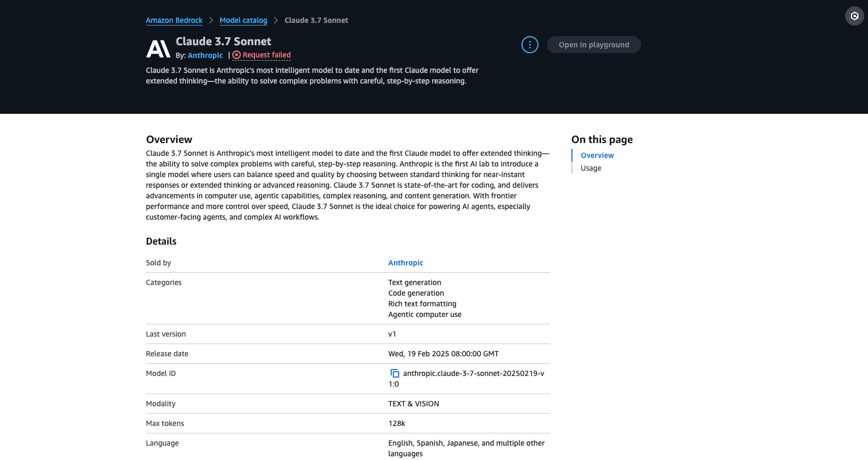Click the Request failed status text
The width and height of the screenshot is (868, 460).
[267, 55]
